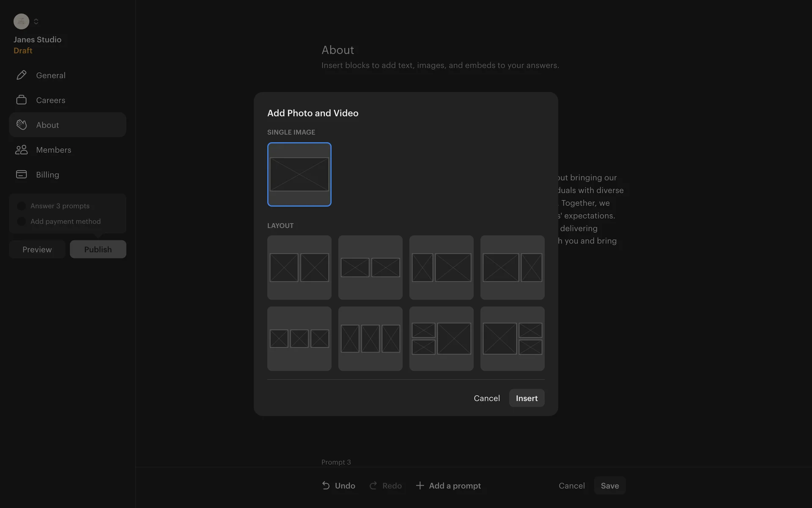Expand the workspace switcher chevron
Image resolution: width=812 pixels, height=508 pixels.
point(36,21)
